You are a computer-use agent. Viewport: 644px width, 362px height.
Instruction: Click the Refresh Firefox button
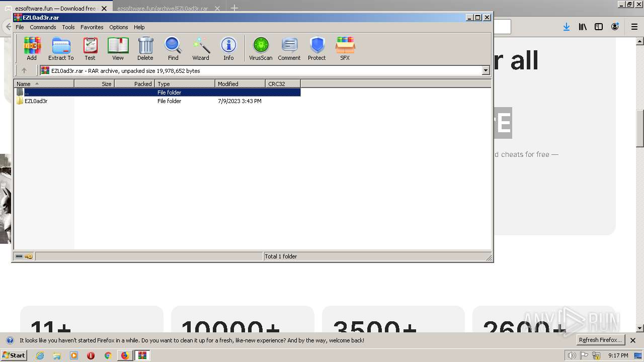pyautogui.click(x=601, y=340)
